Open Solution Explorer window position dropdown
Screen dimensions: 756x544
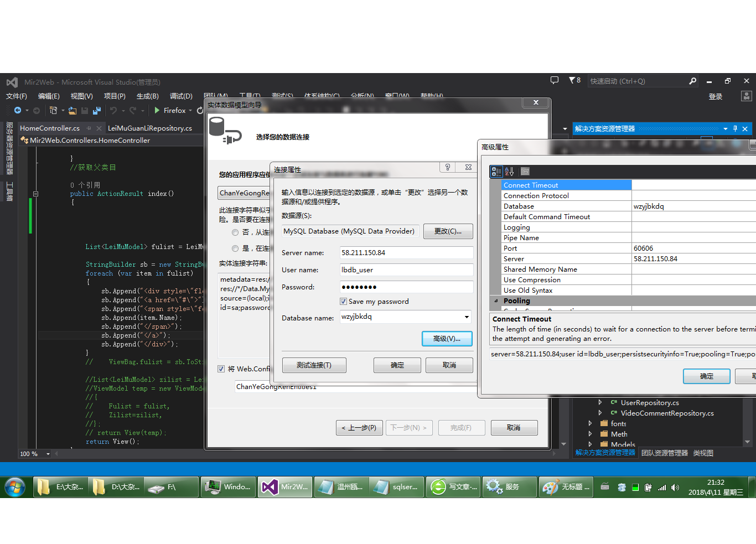click(x=725, y=128)
